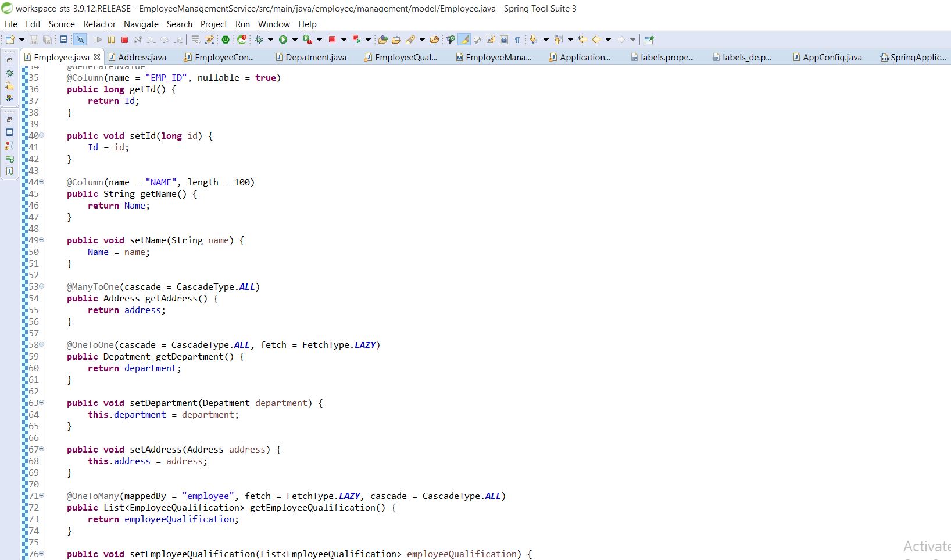Open the console monitor toolbar icon
The height and width of the screenshot is (560, 951).
click(x=63, y=40)
